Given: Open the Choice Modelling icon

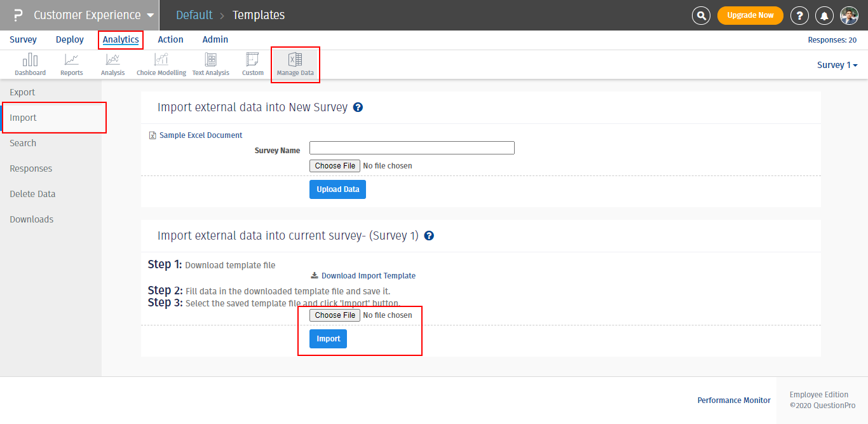Looking at the screenshot, I should (x=161, y=61).
